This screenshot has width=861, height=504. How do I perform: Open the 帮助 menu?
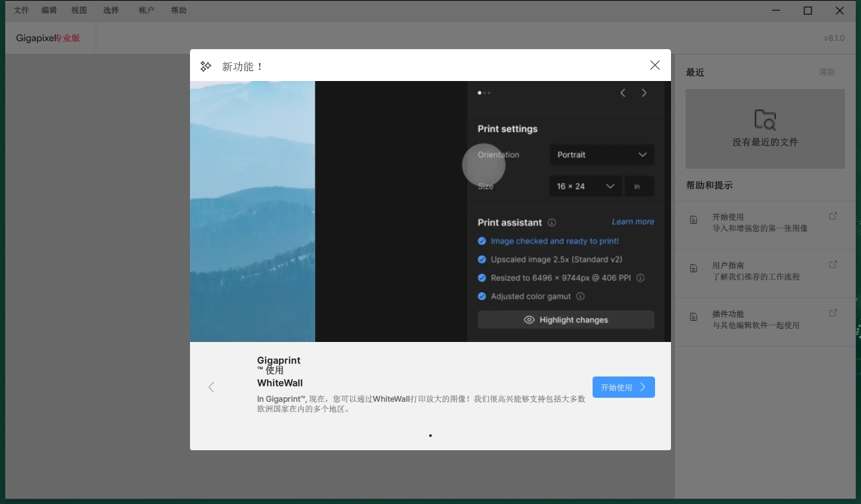tap(178, 10)
